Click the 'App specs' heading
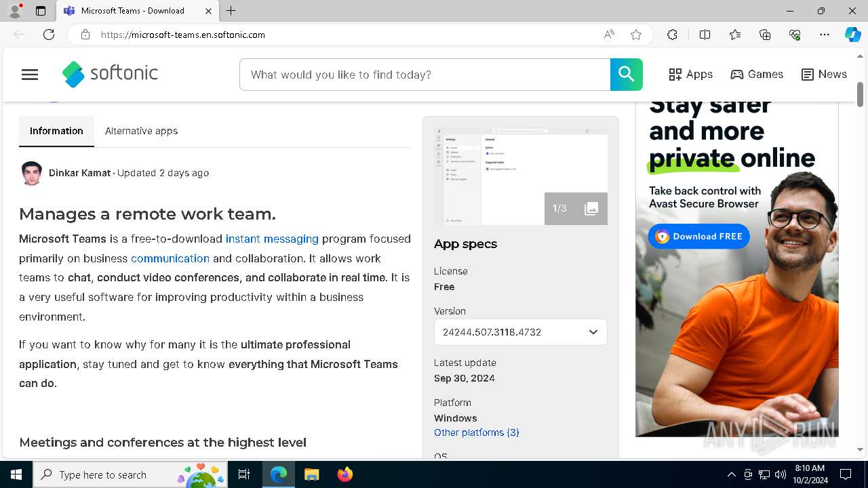 tap(465, 244)
